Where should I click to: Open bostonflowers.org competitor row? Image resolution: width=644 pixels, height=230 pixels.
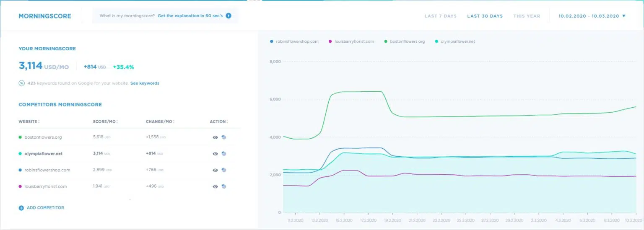(129, 137)
